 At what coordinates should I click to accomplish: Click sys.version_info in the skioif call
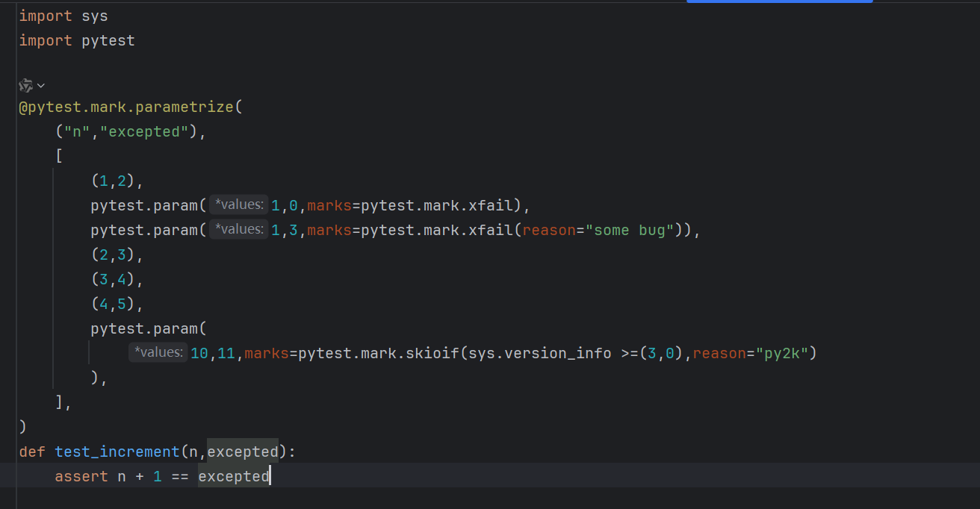click(540, 353)
